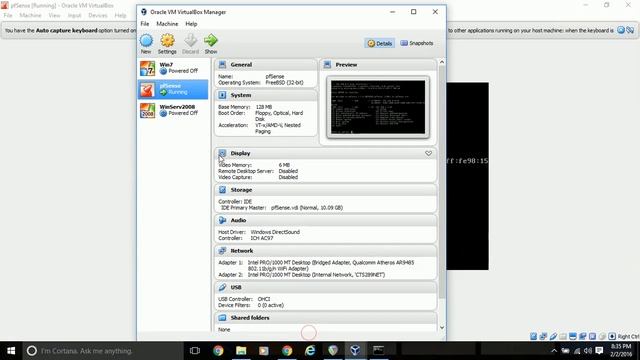Open the Devices menu in pfSense window

point(98,15)
